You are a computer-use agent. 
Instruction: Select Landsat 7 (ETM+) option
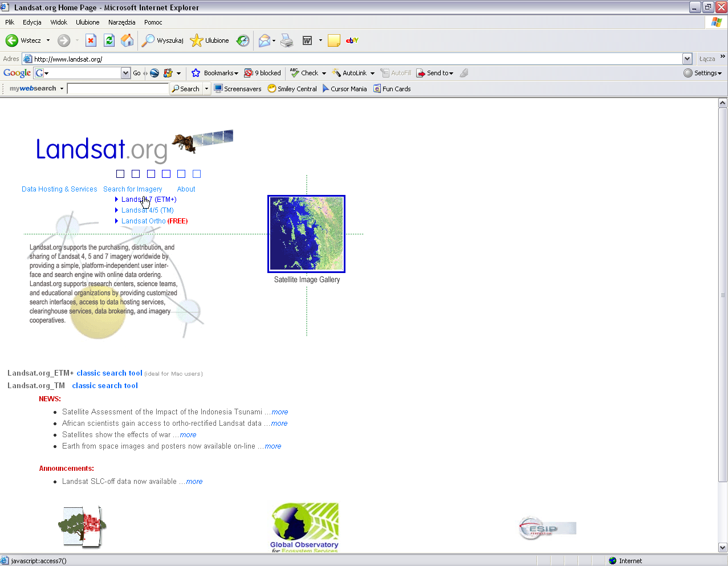click(x=149, y=199)
